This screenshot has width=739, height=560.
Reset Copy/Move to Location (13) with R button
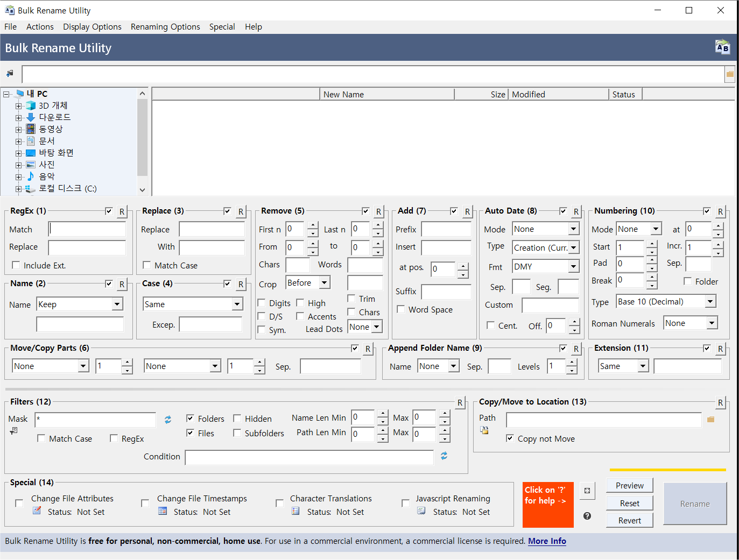click(x=720, y=402)
